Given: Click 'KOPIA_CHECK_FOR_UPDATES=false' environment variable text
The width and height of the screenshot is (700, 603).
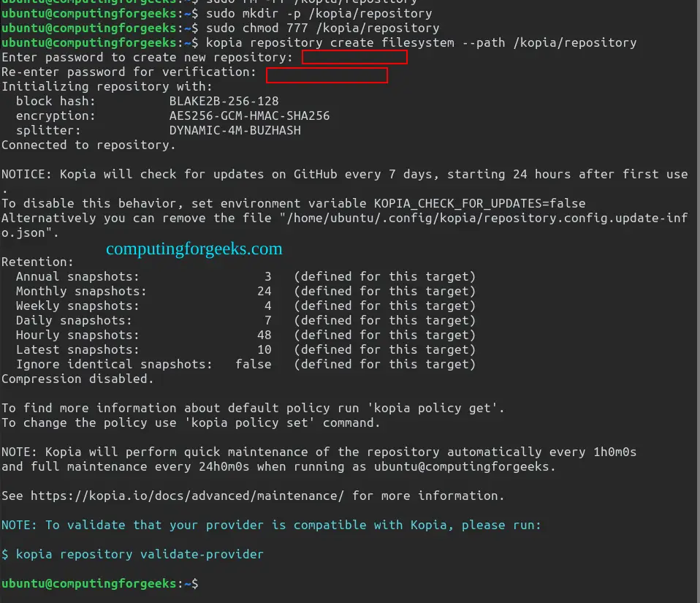Looking at the screenshot, I should (x=479, y=204).
